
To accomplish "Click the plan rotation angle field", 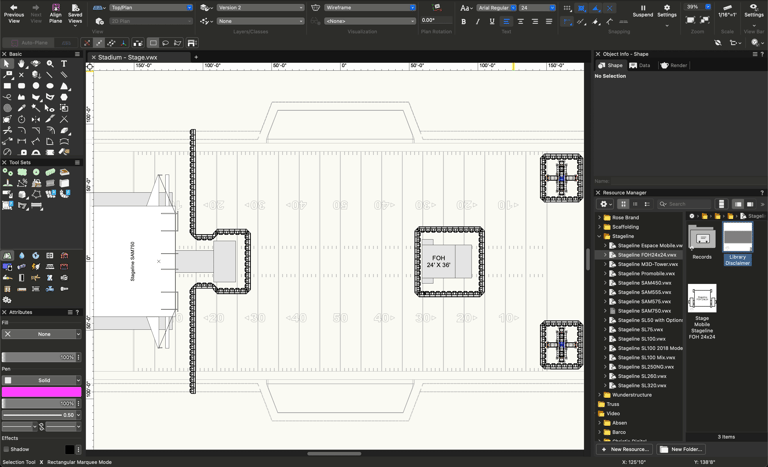I will click(435, 21).
